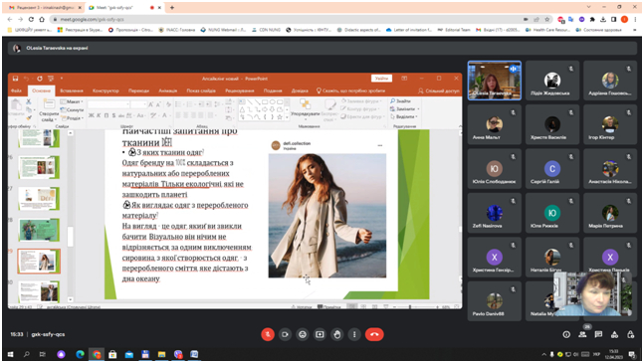Click Chrome's back navigation arrow
This screenshot has height=363, width=644.
10,19
